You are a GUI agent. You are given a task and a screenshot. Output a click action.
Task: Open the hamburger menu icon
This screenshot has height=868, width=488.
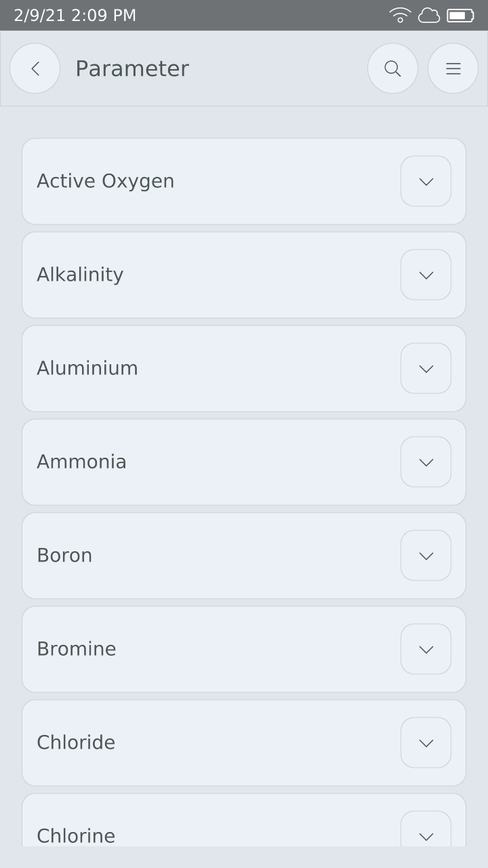[x=453, y=68]
